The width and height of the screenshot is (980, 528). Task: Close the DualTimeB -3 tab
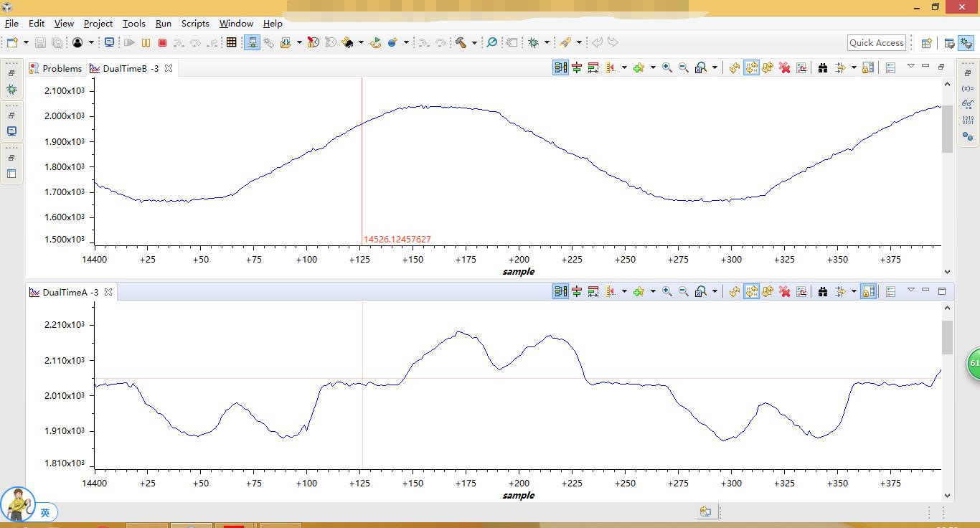click(x=169, y=68)
